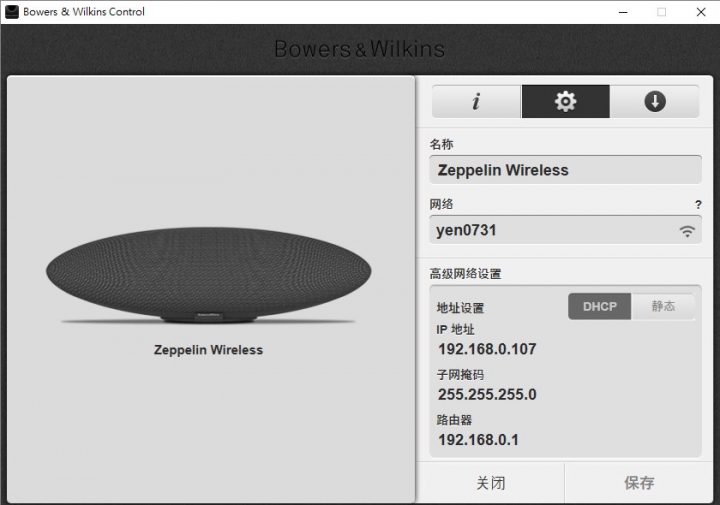720x505 pixels.
Task: Click the router value 192.168.0.1
Action: click(x=478, y=440)
